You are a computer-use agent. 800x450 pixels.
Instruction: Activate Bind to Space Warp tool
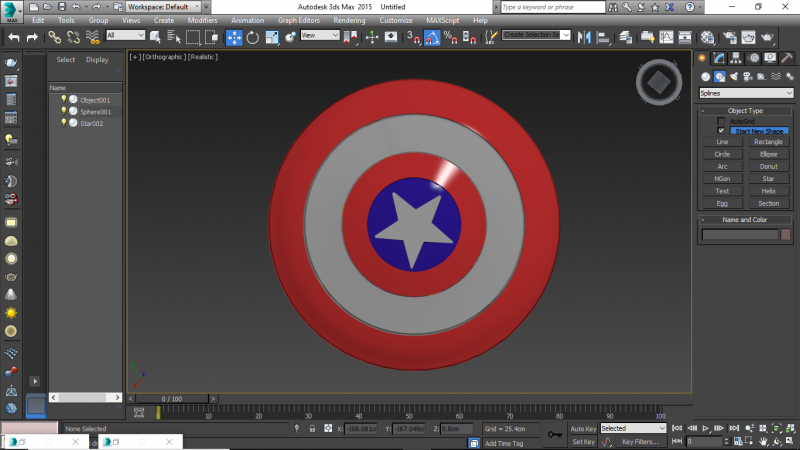tap(92, 37)
